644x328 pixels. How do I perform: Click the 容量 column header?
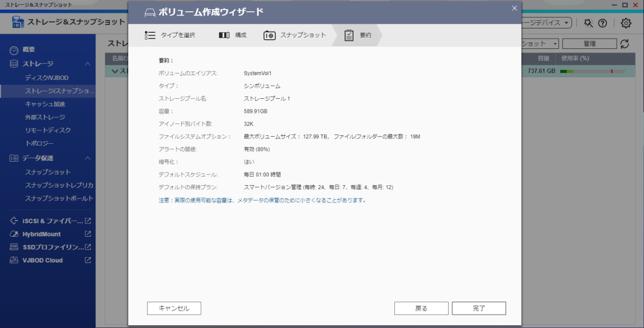click(x=543, y=58)
